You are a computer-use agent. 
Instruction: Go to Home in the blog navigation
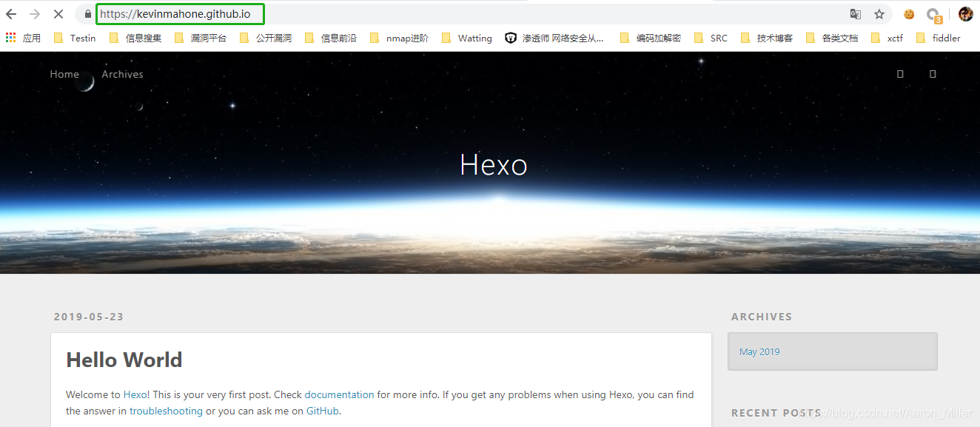(x=64, y=74)
